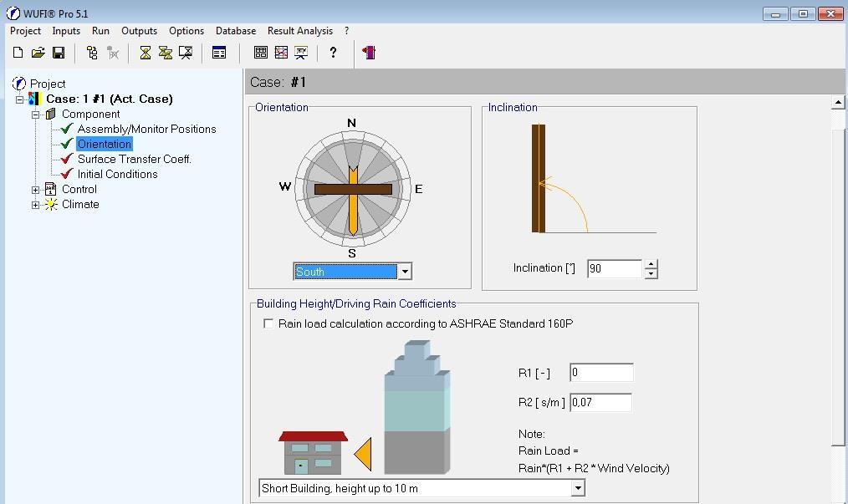The height and width of the screenshot is (504, 848).
Task: Click the WUFI title bar application icon
Action: click(x=13, y=13)
